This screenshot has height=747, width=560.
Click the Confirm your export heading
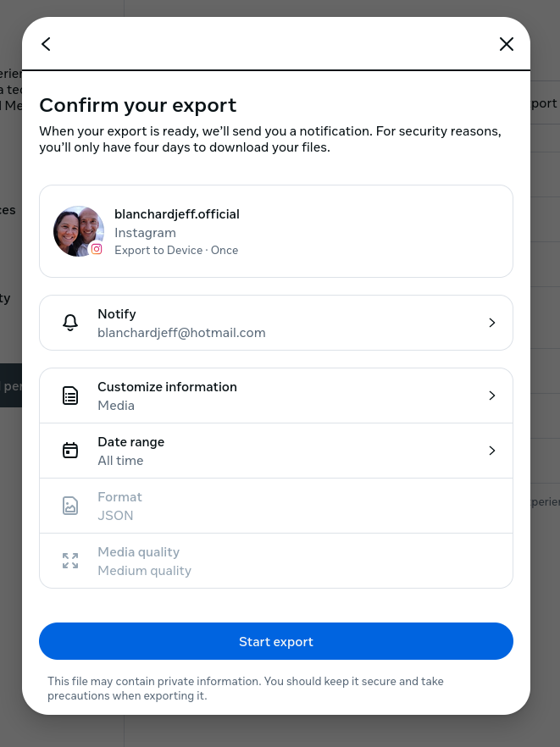(138, 105)
